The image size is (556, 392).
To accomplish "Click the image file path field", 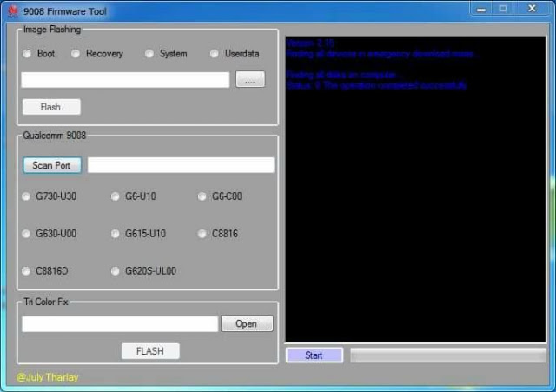I will pos(125,80).
